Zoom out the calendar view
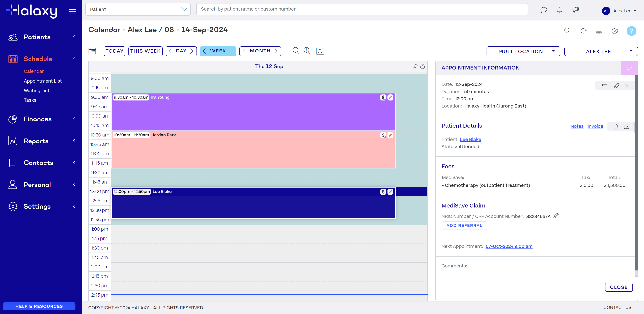Screen dimensions: 644x314 coord(296,51)
